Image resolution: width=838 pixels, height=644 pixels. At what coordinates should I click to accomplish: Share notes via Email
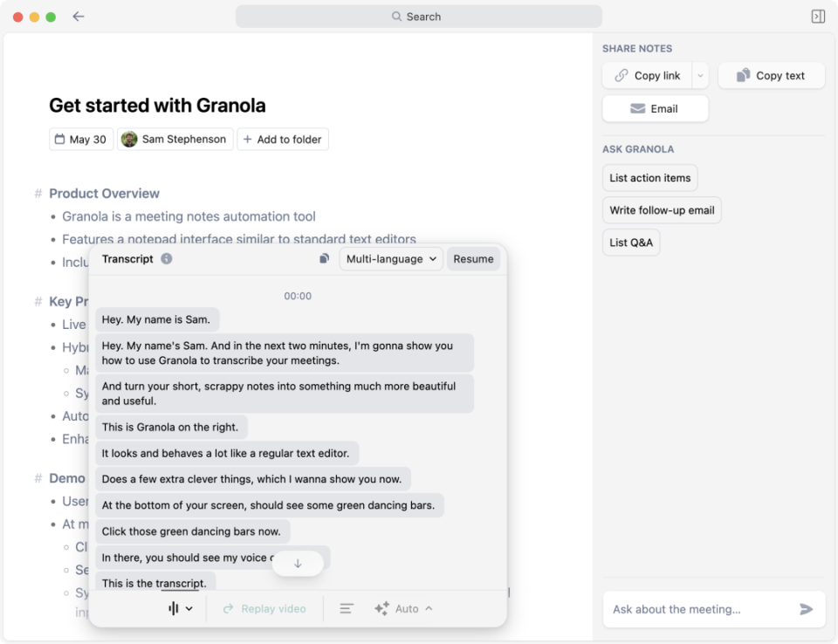[656, 108]
